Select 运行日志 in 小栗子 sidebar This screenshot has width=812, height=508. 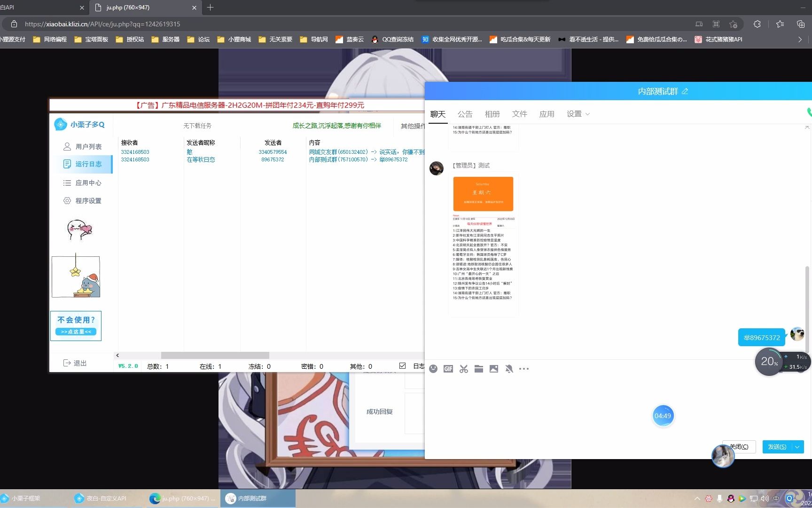point(82,164)
